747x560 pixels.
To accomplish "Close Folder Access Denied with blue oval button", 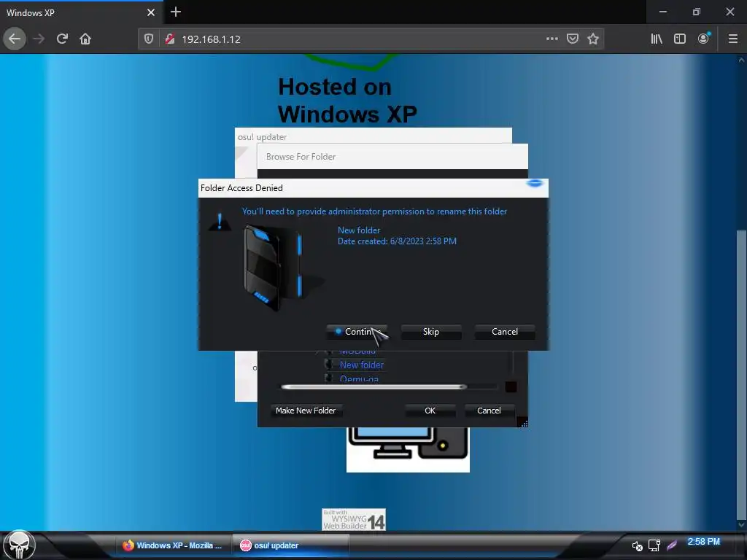I will click(535, 183).
